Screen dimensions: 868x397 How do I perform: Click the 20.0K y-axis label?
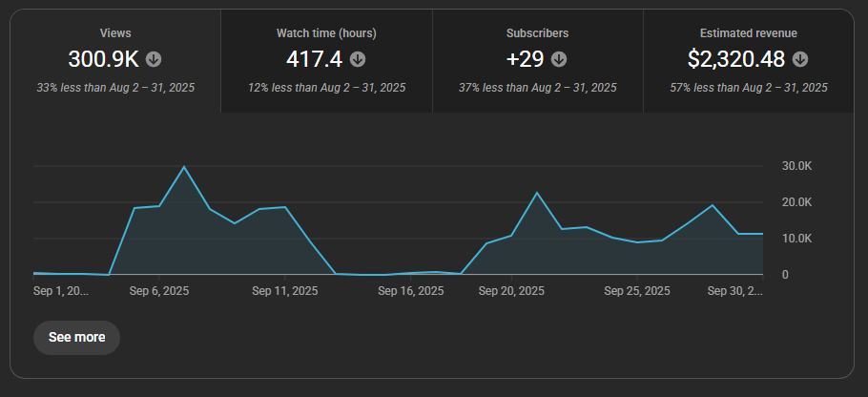796,202
